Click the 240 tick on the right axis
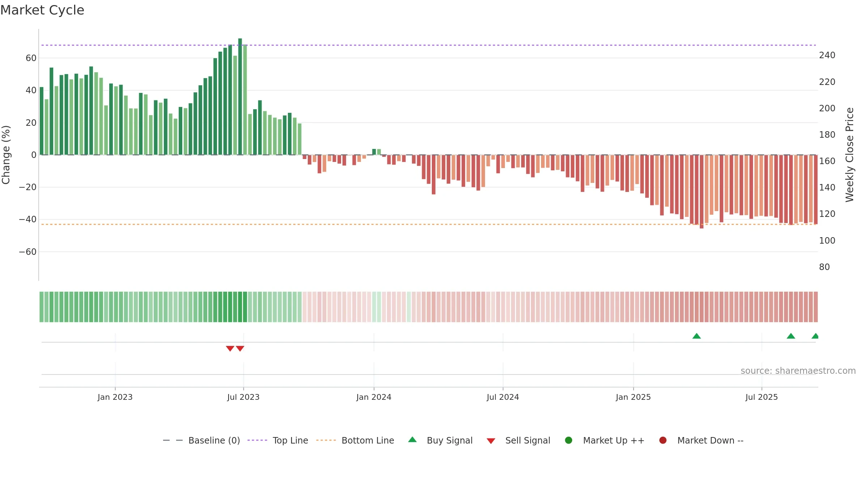The width and height of the screenshot is (868, 488). click(827, 55)
